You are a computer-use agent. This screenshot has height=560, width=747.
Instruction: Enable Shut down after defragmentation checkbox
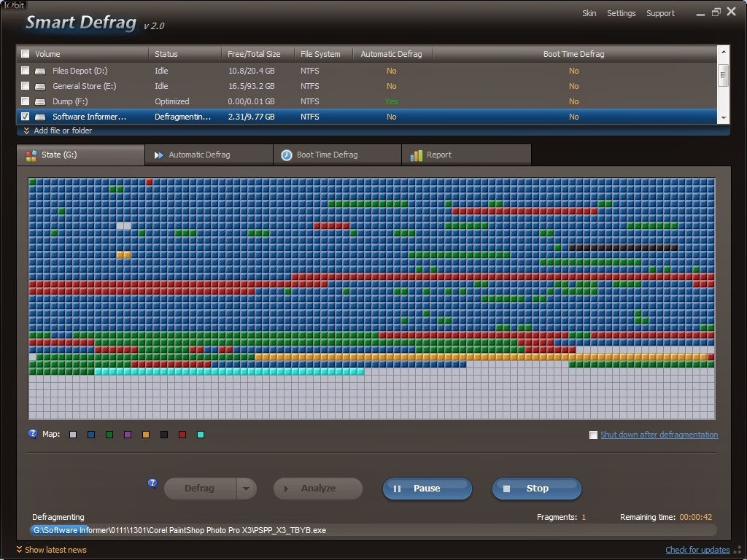[x=593, y=435]
